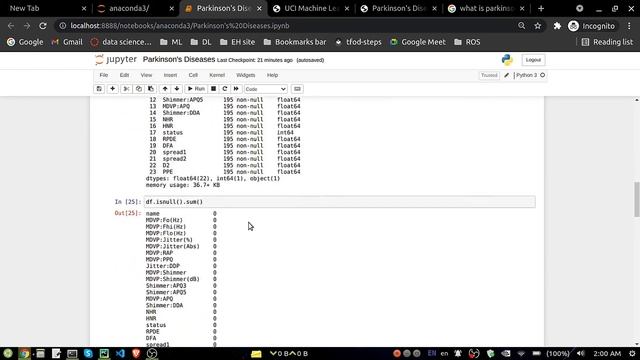Click the Python logo icon
Viewport: 640px width, 360px height.
[507, 60]
